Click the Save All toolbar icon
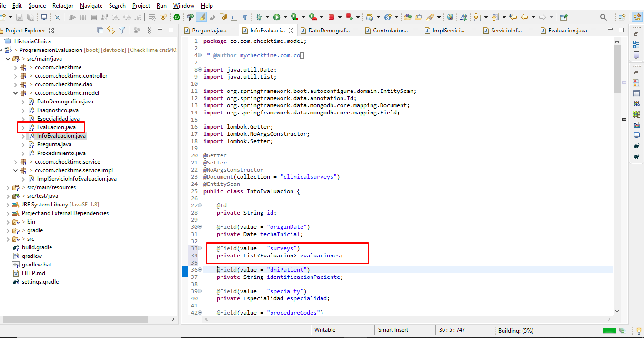644x338 pixels. coord(30,17)
